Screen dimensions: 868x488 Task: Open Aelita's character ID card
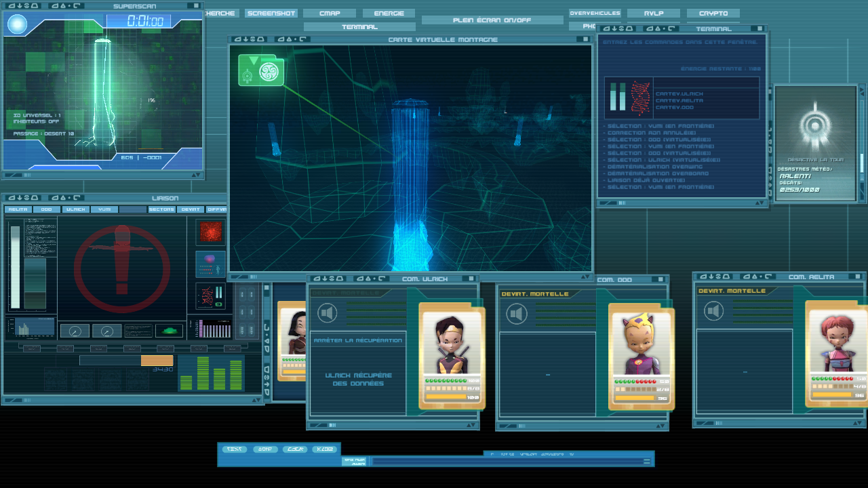pyautogui.click(x=837, y=354)
